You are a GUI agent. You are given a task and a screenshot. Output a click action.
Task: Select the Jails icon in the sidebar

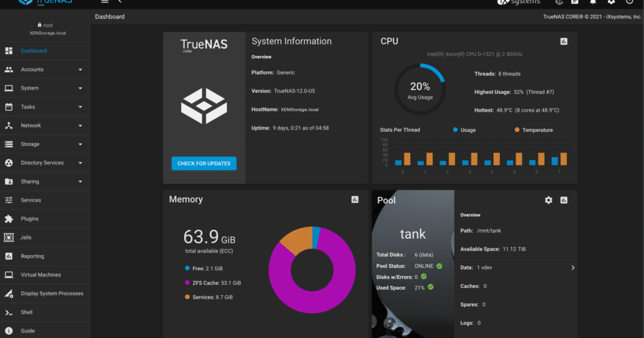pyautogui.click(x=9, y=237)
